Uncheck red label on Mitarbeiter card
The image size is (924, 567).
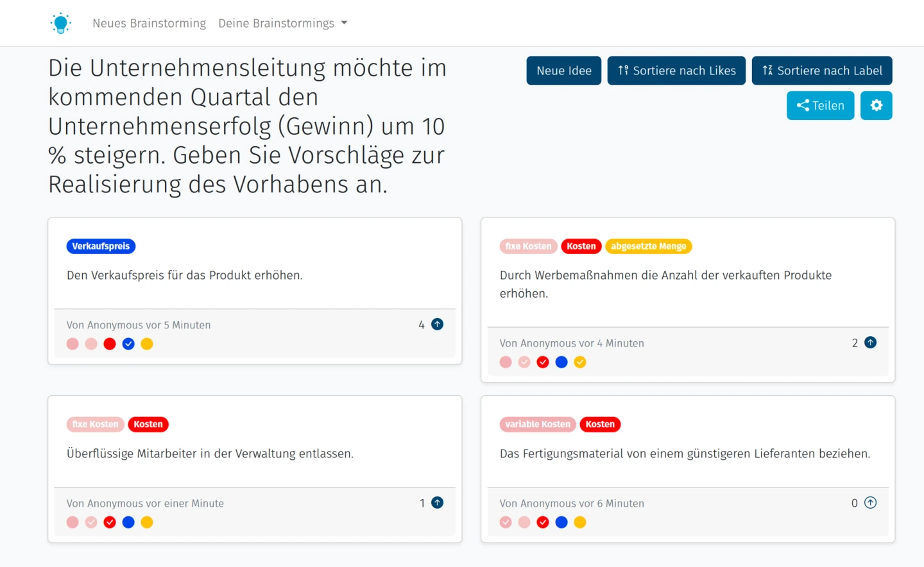point(110,522)
